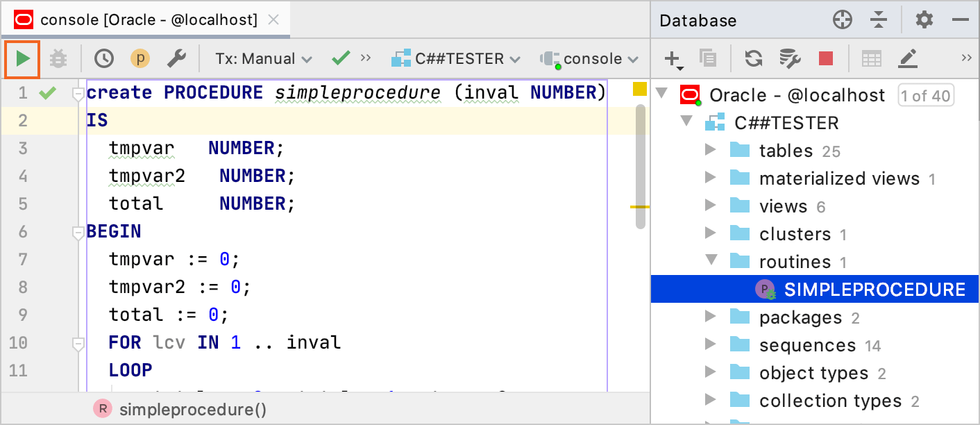The height and width of the screenshot is (425, 980).
Task: Add a new data source with the plus icon
Action: tap(671, 58)
